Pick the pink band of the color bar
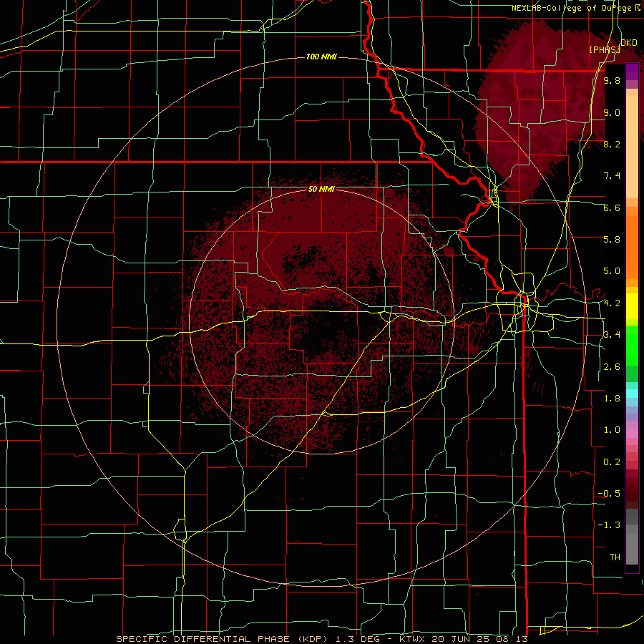 [x=632, y=434]
